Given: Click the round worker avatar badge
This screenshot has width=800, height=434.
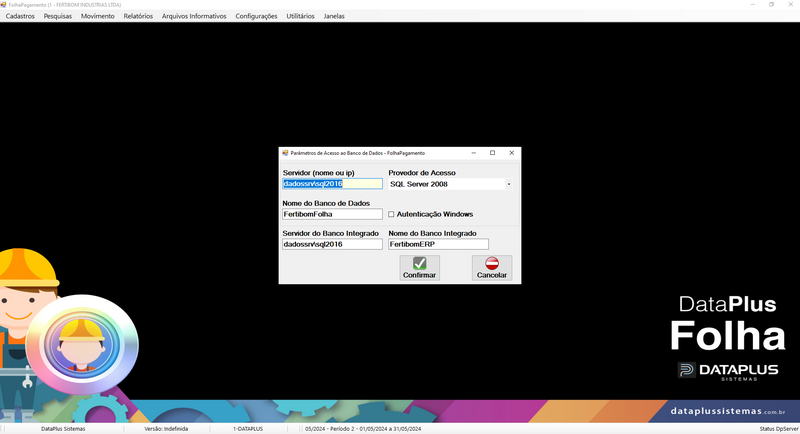Looking at the screenshot, I should pyautogui.click(x=82, y=345).
